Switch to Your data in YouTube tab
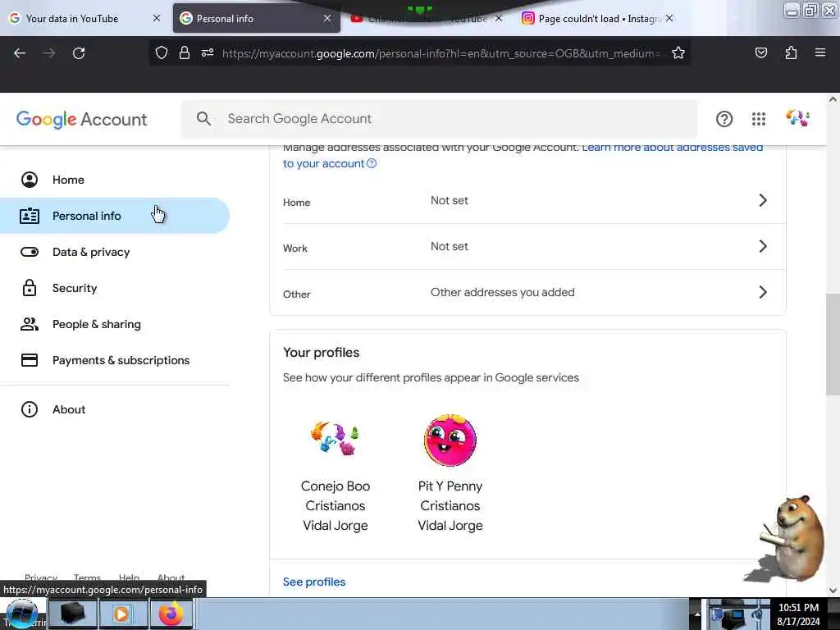 (x=85, y=19)
